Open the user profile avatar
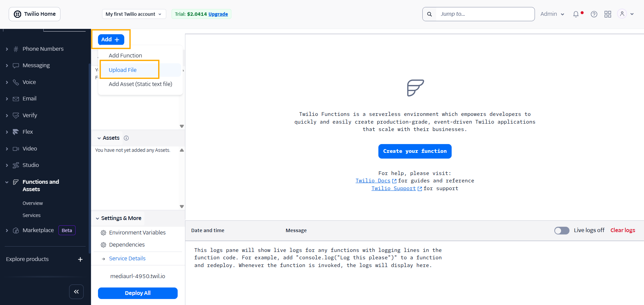 [x=622, y=14]
